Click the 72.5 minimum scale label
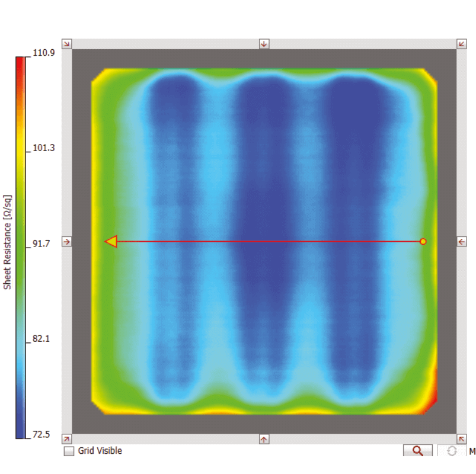Viewport: 476px width, 474px height. [41, 435]
